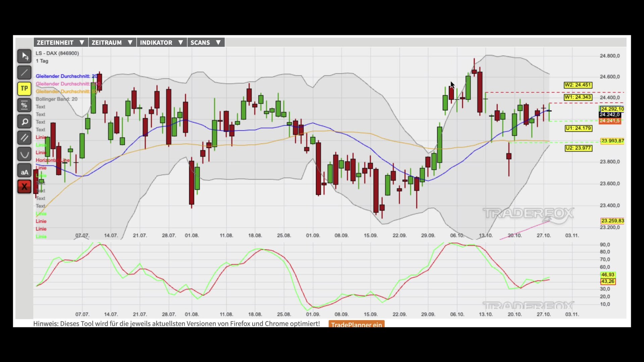644x362 pixels.
Task: Select the curve arc drawing tool
Action: pos(24,154)
